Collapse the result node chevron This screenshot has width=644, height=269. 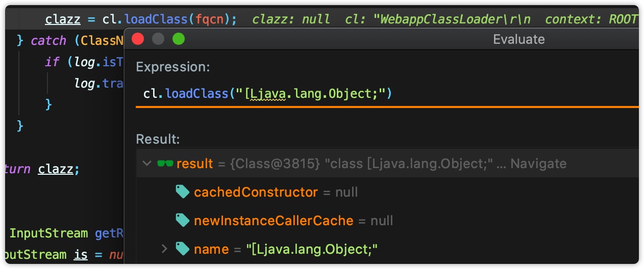pos(147,164)
